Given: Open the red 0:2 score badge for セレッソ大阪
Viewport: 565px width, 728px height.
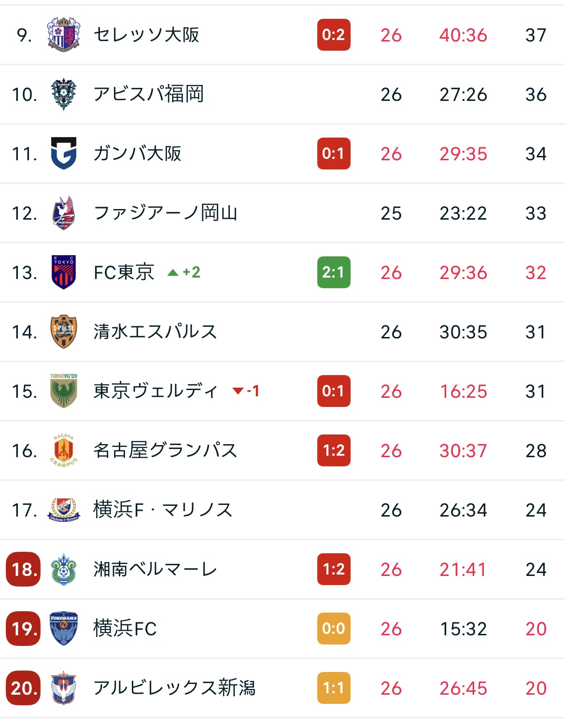Looking at the screenshot, I should (334, 35).
